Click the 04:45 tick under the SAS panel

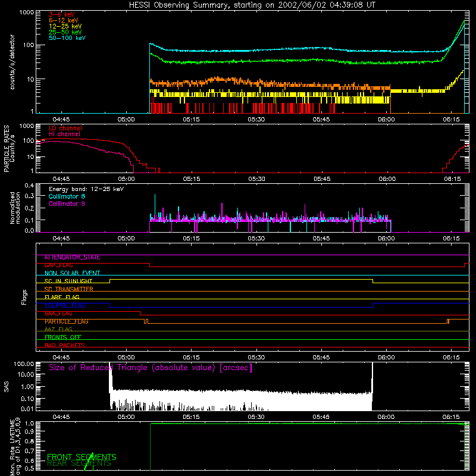[61, 417]
